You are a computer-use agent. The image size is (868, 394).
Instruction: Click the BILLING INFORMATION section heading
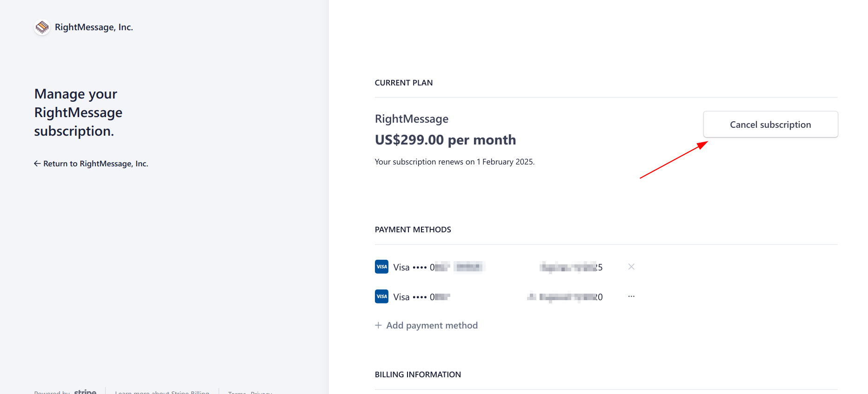418,374
